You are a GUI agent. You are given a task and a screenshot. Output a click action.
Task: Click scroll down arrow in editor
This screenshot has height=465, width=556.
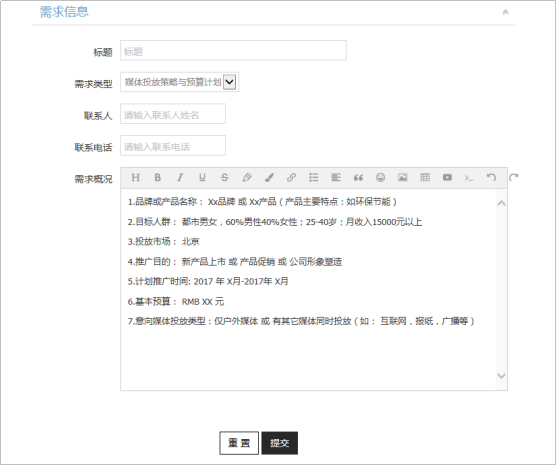click(501, 376)
